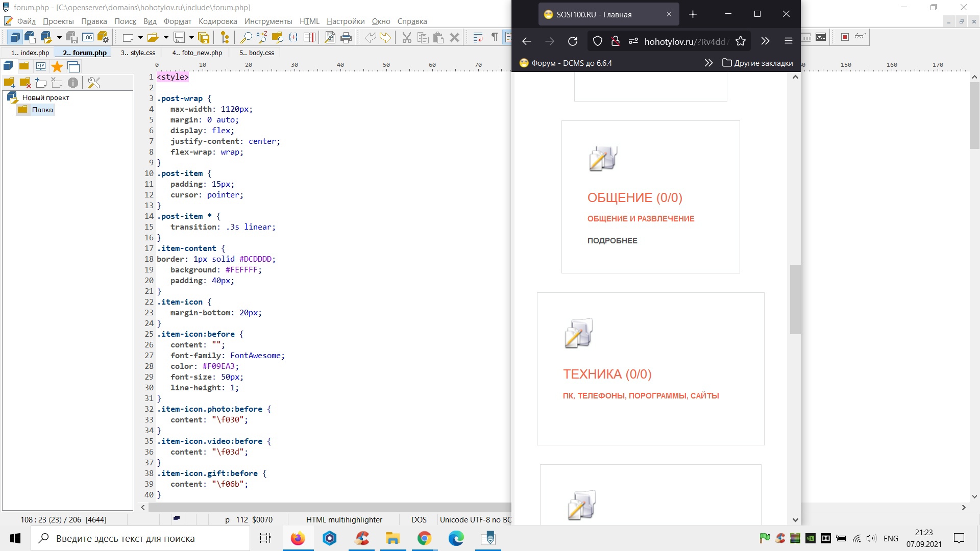
Task: Click the Favorites star panel icon
Action: pos(57,66)
